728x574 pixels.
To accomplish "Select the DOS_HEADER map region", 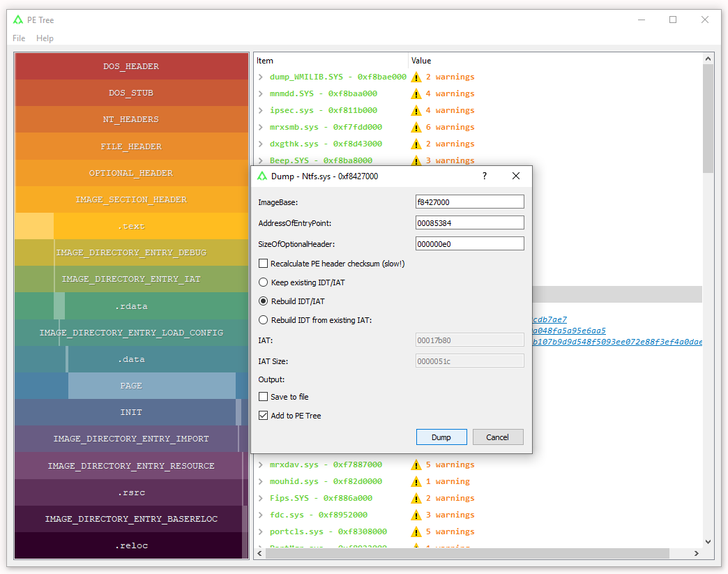I will (x=131, y=66).
